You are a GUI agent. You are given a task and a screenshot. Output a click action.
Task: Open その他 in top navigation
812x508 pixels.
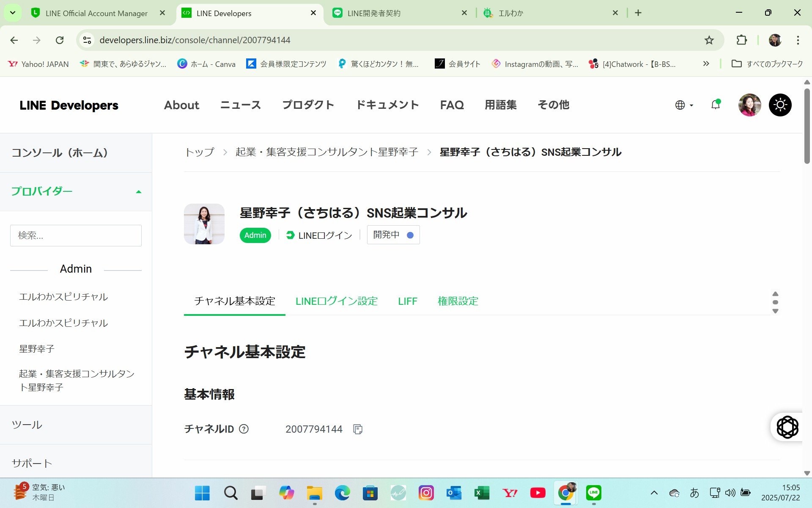click(x=553, y=105)
